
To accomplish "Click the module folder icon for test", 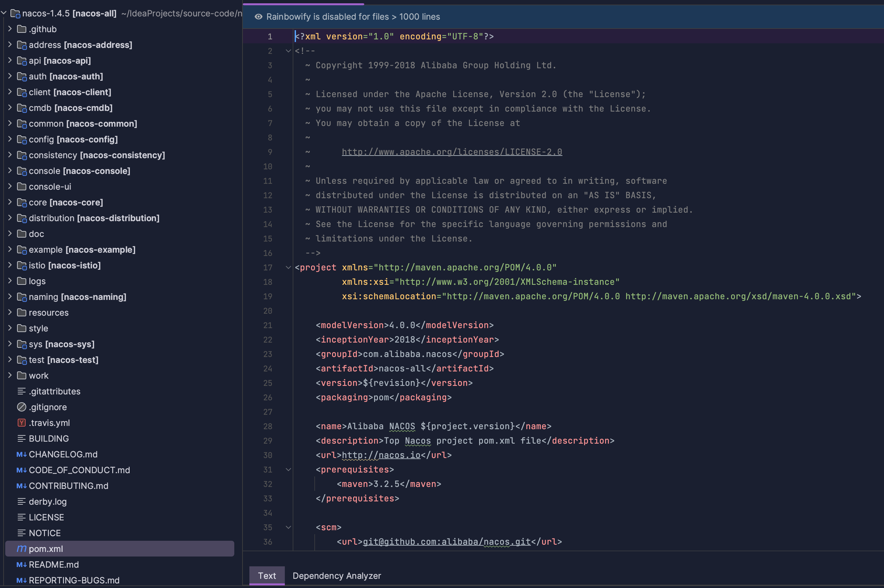I will point(22,360).
